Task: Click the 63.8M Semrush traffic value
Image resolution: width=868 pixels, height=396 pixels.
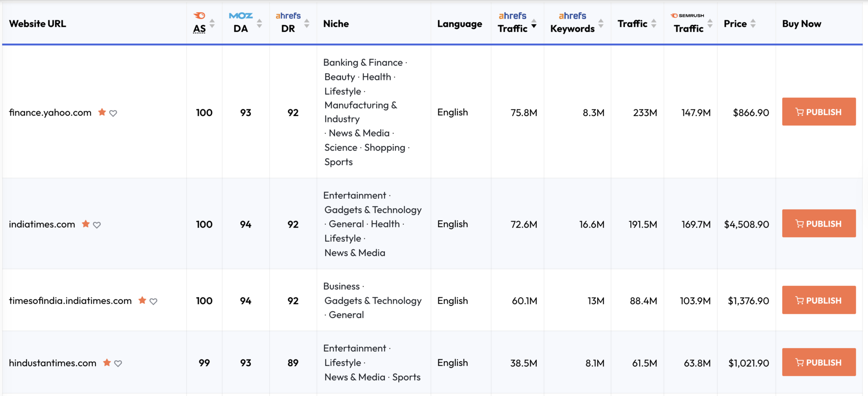Action: (698, 363)
